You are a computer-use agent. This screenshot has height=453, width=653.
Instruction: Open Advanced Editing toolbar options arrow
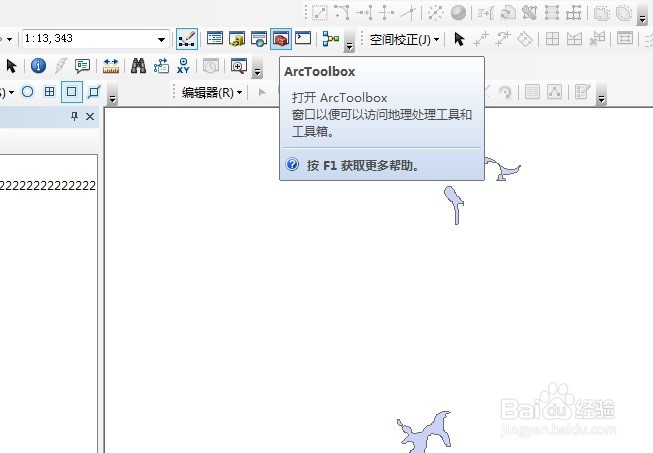[642, 14]
